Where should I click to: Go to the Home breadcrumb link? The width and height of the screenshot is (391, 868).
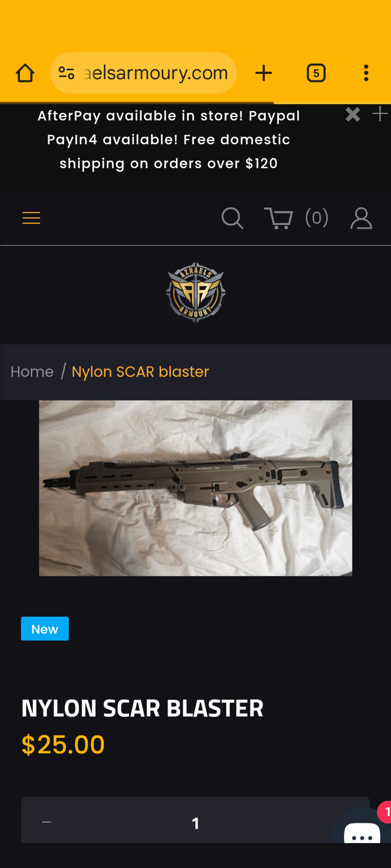tap(32, 372)
